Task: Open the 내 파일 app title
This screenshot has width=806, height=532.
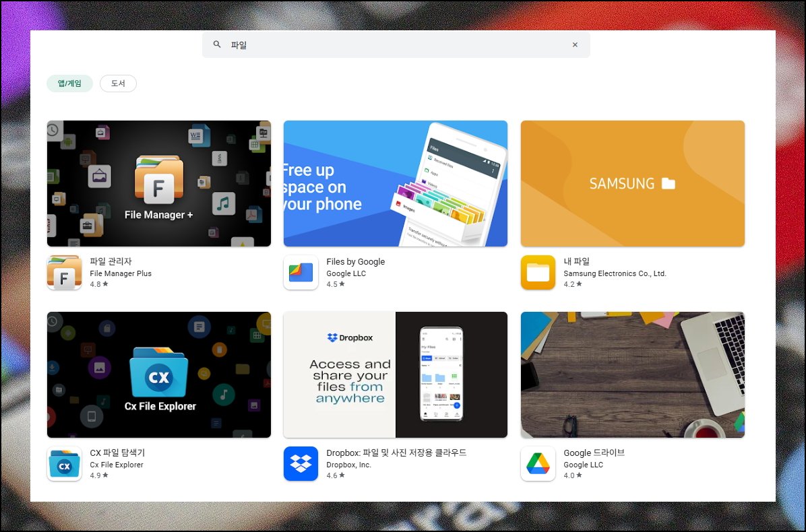Action: coord(576,261)
